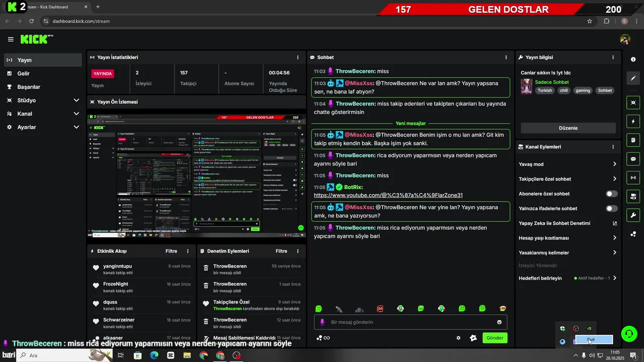644x362 pixels.
Task: Open Hedefleri belirleyin goals settings
Action: tap(568, 278)
